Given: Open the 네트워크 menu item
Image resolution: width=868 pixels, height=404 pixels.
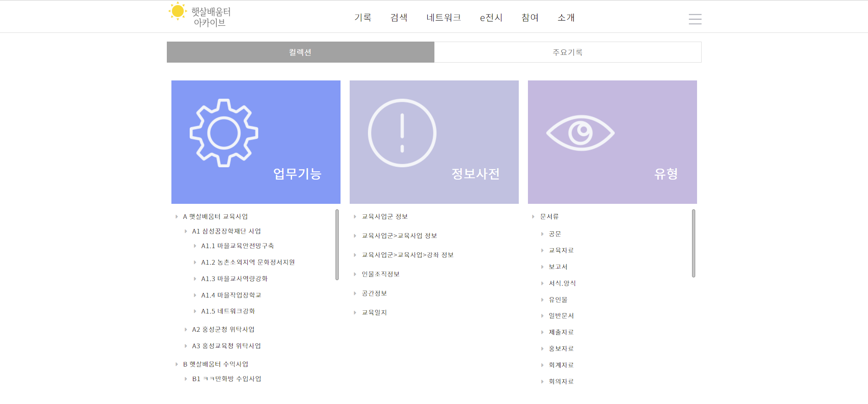Looking at the screenshot, I should click(x=443, y=17).
